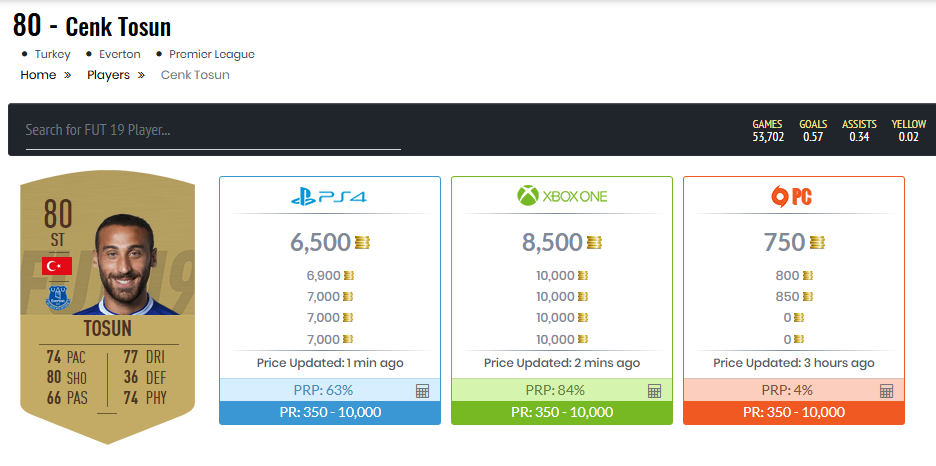Click the Xbox PRP 84% bar

554,391
